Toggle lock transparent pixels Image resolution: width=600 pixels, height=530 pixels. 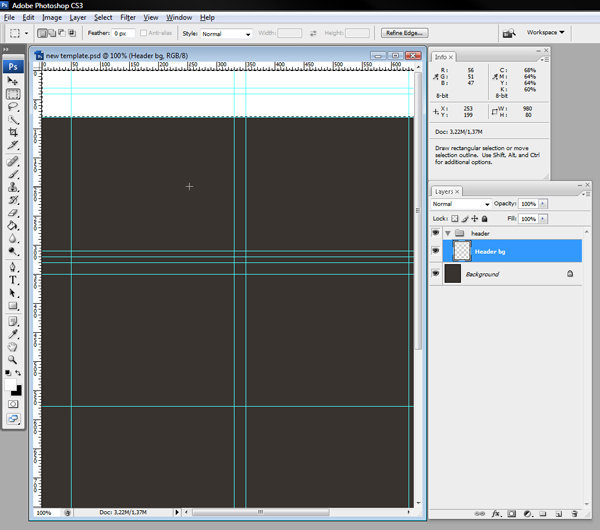[x=455, y=219]
